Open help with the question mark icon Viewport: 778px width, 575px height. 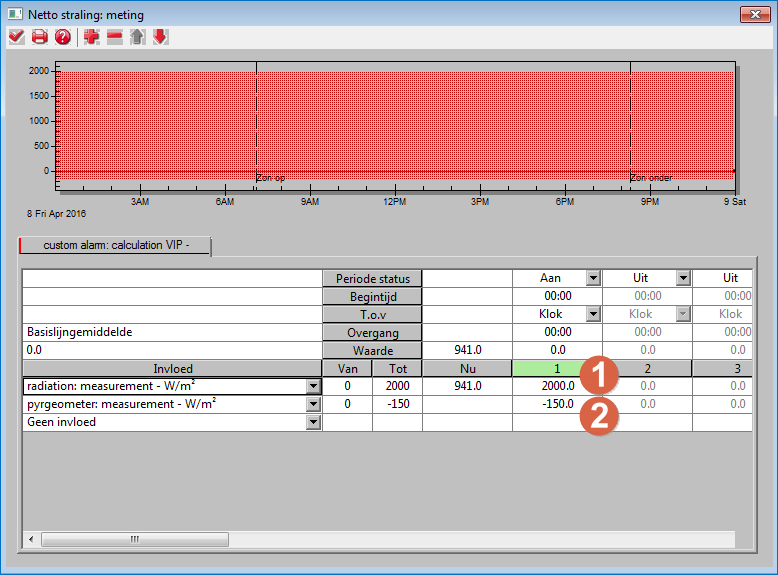point(63,37)
